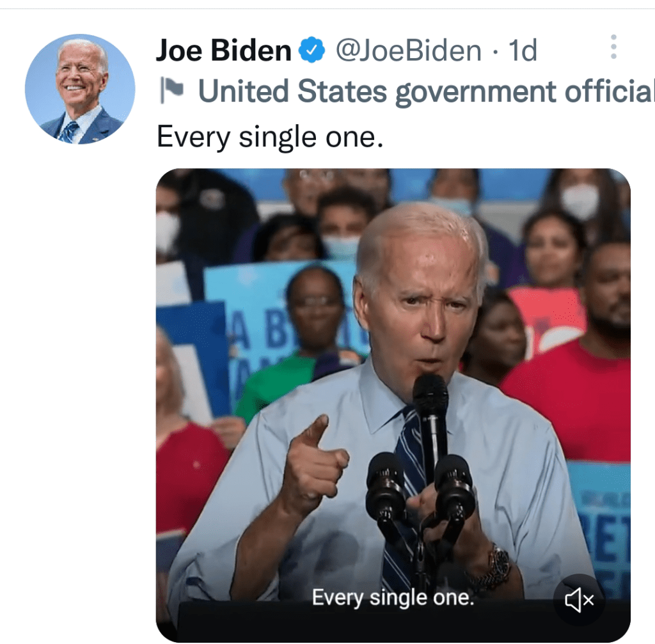
Task: Unmute the video with the speaker icon
Action: pos(579,599)
